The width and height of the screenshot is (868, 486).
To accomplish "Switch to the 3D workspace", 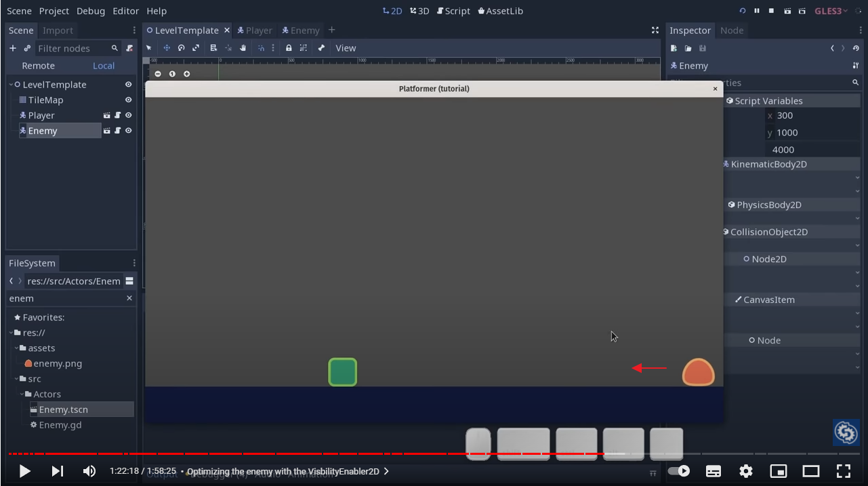I will coord(419,11).
